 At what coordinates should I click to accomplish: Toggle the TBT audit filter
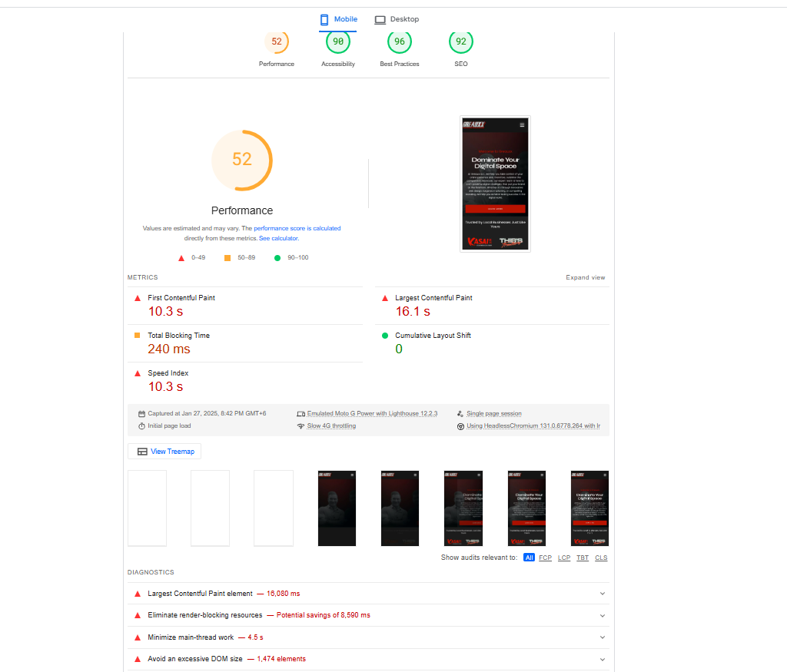click(x=583, y=557)
